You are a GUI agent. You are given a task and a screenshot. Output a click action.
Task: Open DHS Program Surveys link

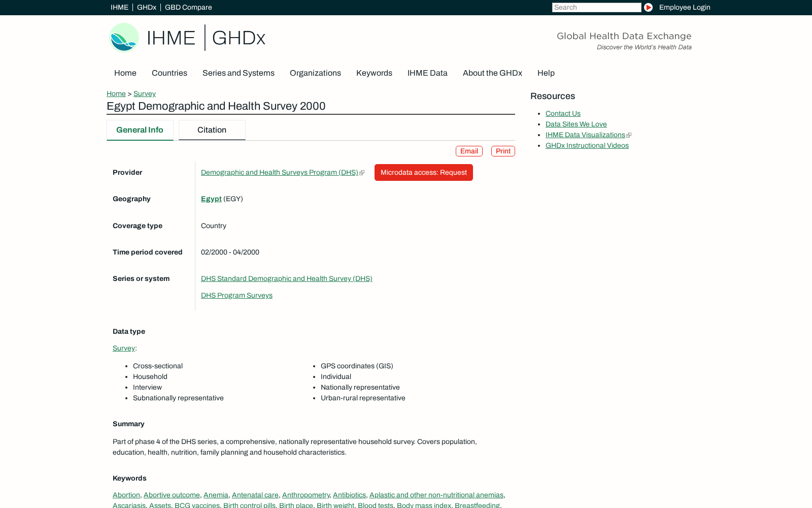[236, 295]
